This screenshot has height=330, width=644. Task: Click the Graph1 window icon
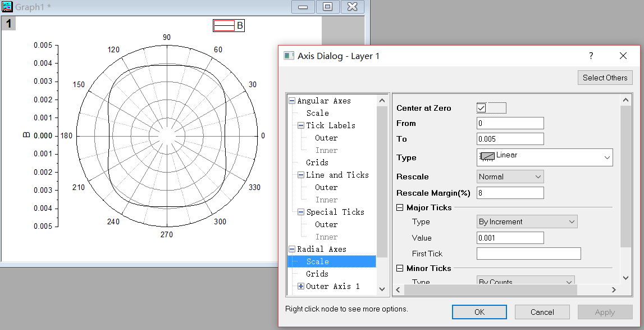tap(7, 7)
